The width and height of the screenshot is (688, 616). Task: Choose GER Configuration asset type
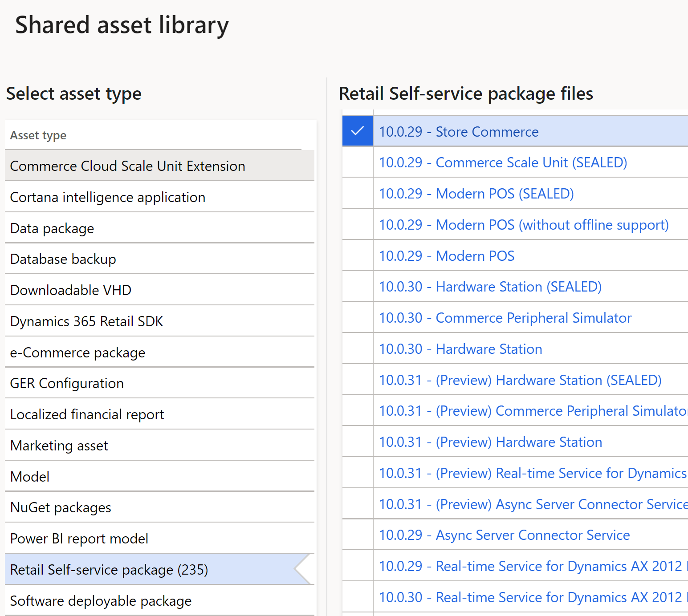[159, 383]
